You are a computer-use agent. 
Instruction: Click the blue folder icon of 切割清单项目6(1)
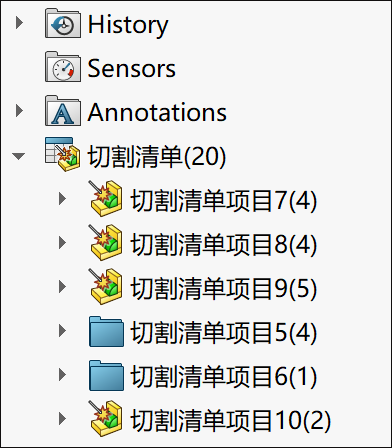click(x=106, y=375)
